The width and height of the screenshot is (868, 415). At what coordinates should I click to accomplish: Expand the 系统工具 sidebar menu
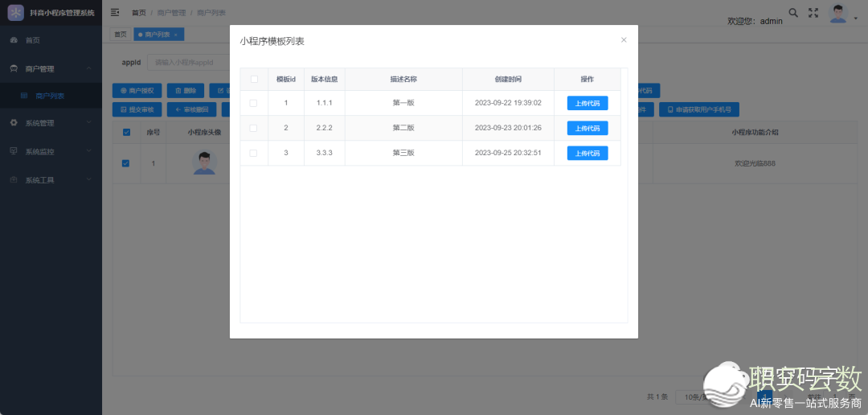pos(51,180)
